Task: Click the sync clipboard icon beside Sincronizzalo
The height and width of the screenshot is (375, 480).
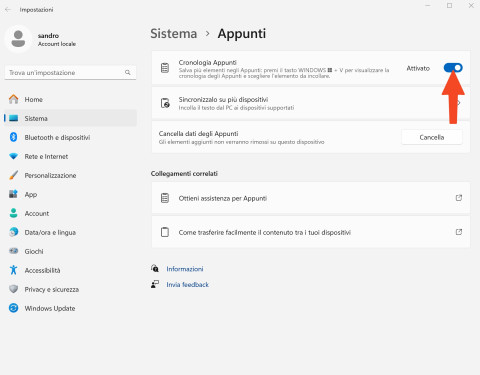Action: [165, 103]
